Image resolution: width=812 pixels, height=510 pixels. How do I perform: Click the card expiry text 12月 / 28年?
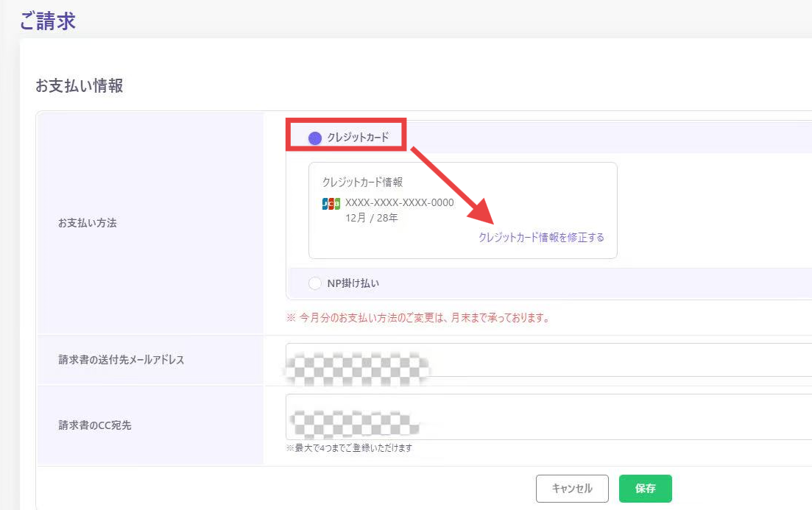(x=372, y=218)
